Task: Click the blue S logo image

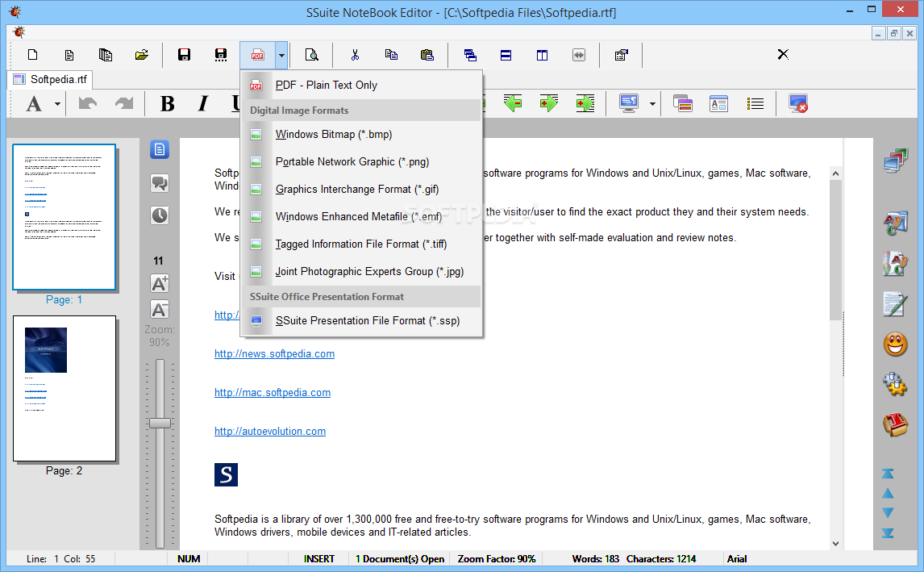Action: click(227, 474)
